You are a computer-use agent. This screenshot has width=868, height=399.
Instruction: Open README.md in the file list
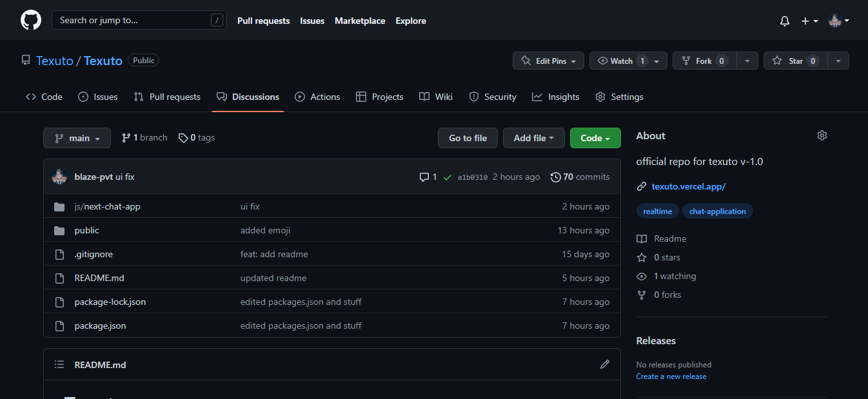click(x=99, y=278)
